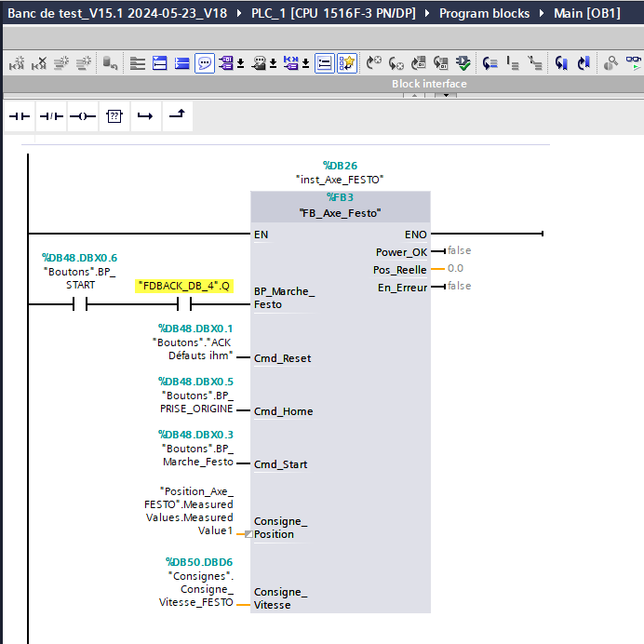The height and width of the screenshot is (644, 644).
Task: Open dropdown arrow beside tag information icon
Action: [273, 63]
